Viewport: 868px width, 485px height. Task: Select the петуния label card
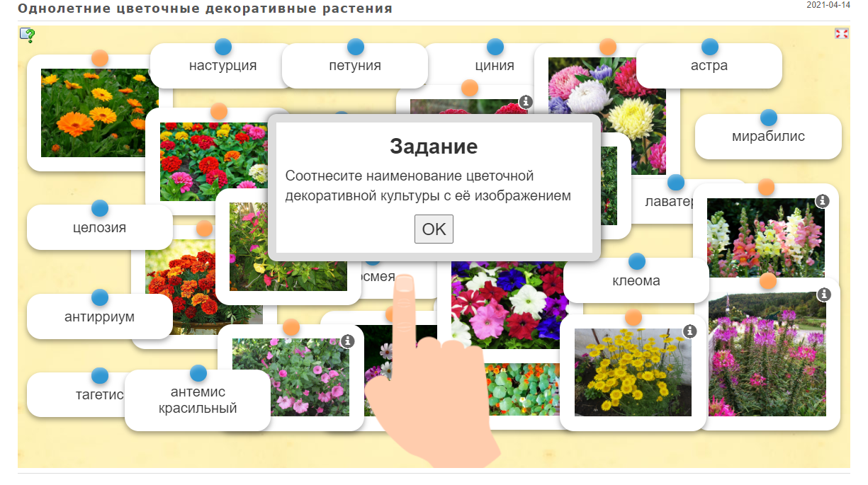tap(355, 66)
